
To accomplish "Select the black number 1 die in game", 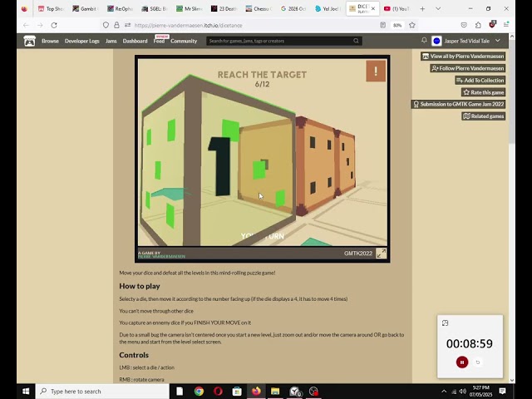I will (x=220, y=166).
